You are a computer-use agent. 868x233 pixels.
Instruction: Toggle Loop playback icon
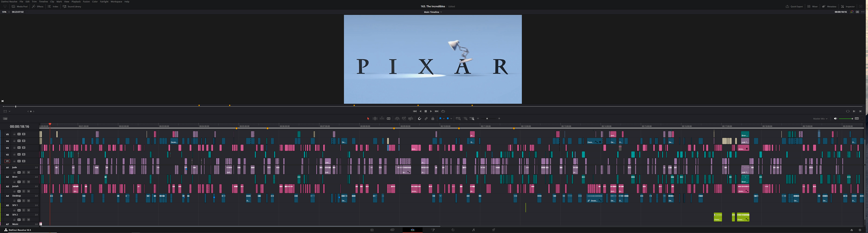[443, 111]
